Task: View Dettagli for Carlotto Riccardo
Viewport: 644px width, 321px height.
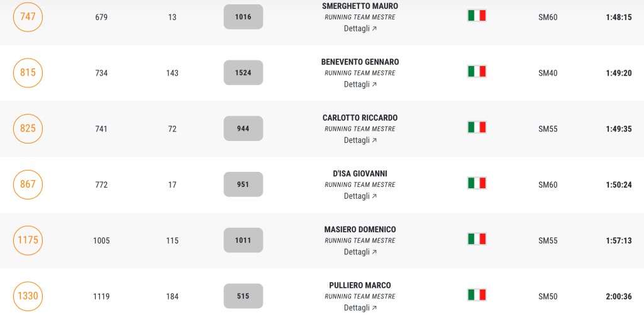Action: [x=360, y=140]
